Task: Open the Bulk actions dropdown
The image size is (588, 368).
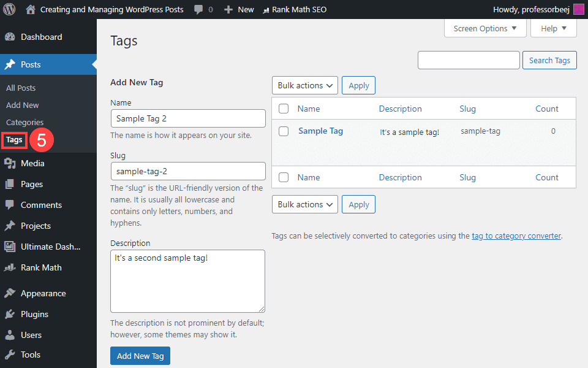Action: click(x=304, y=85)
